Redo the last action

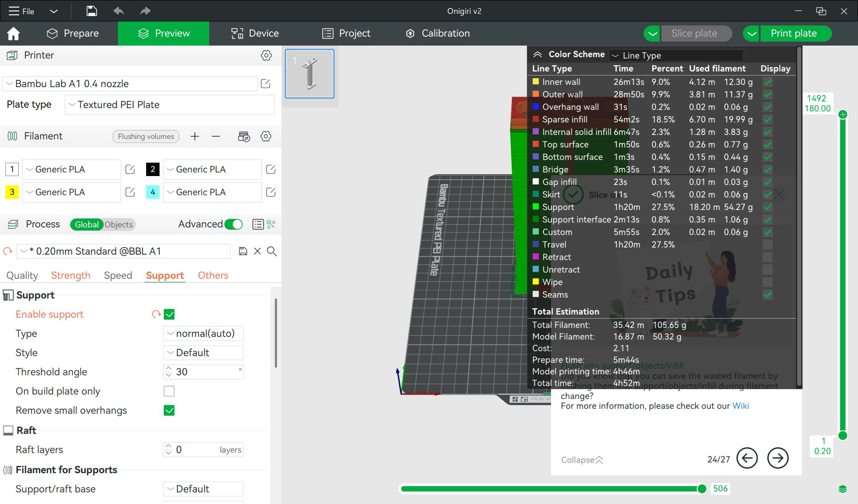[145, 11]
